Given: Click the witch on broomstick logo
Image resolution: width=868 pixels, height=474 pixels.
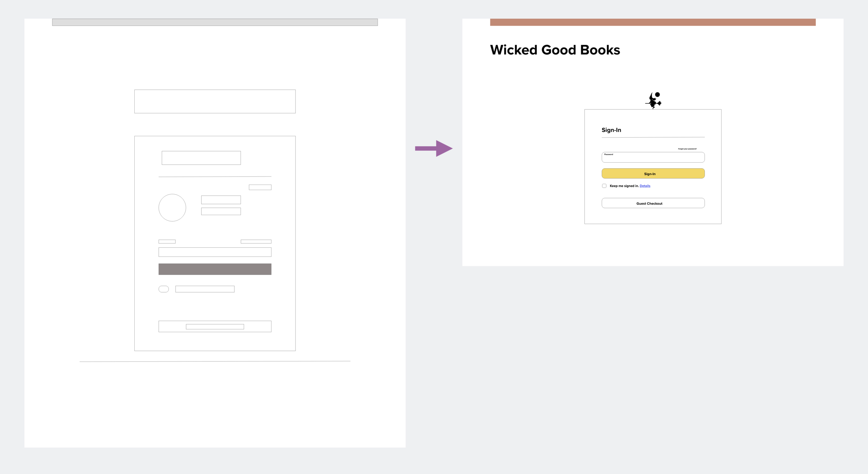Looking at the screenshot, I should click(653, 100).
